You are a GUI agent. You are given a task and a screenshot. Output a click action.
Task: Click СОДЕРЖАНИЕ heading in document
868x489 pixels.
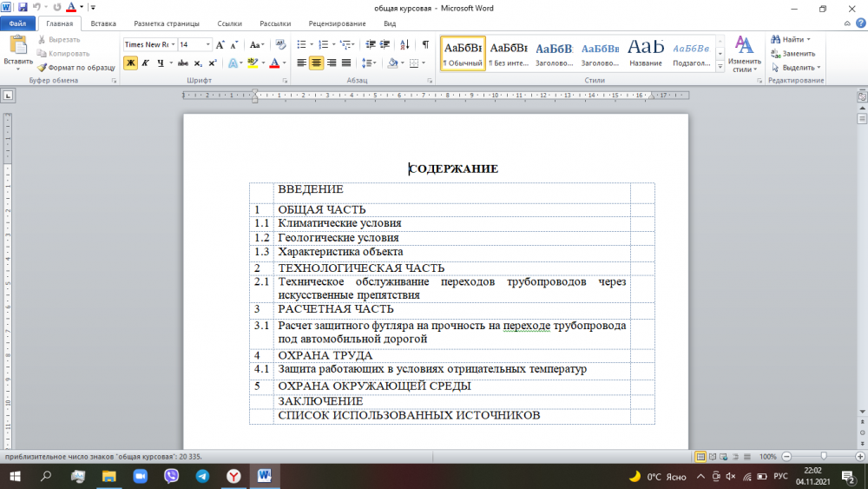[453, 169]
